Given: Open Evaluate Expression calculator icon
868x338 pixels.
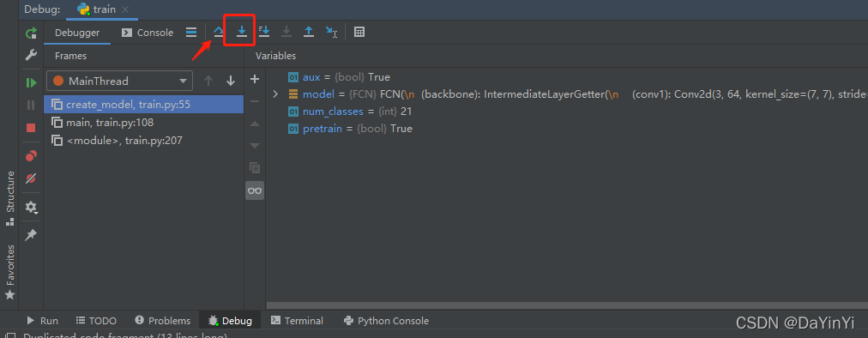Looking at the screenshot, I should [359, 32].
